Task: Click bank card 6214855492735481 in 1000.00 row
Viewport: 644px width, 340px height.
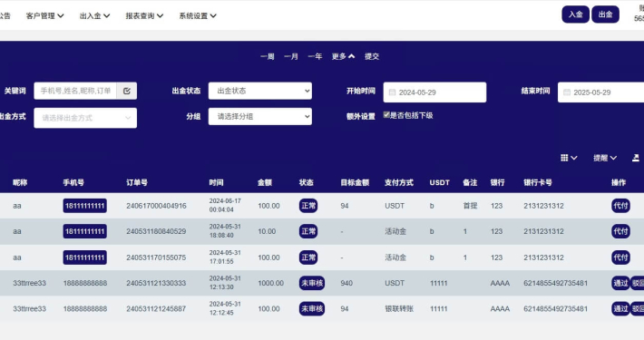Action: coord(555,283)
